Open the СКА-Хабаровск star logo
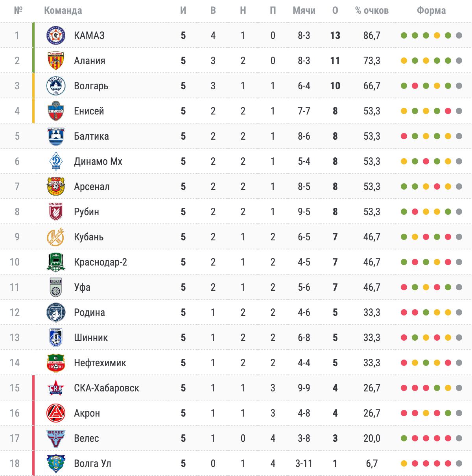Image resolution: width=472 pixels, height=476 pixels. coord(55,388)
